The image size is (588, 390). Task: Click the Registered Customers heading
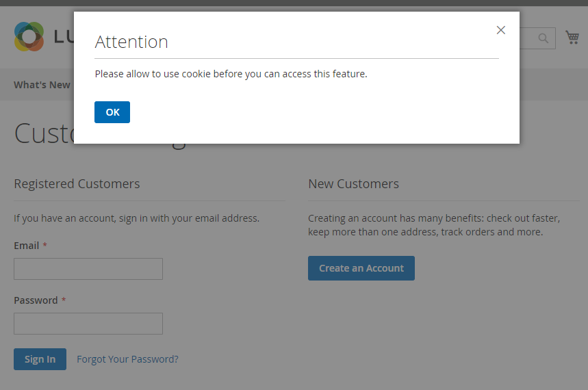pos(77,184)
